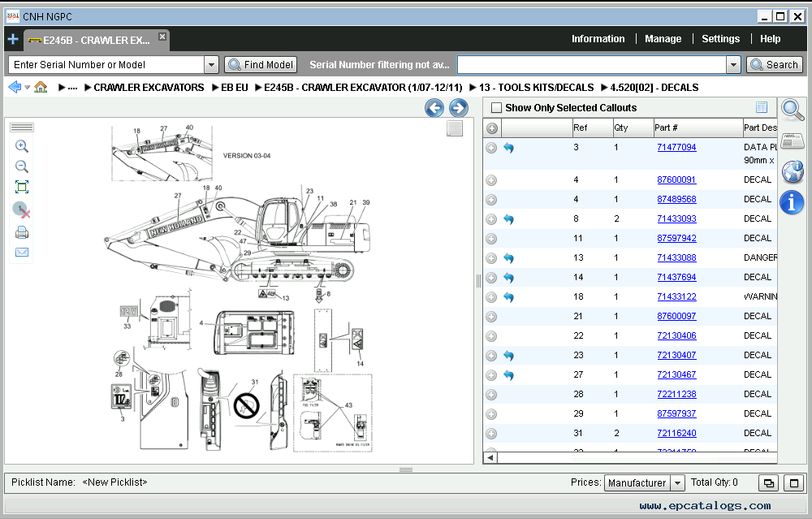Viewport: 812px width, 519px height.
Task: Click the add-all plus icon in table header
Action: coord(492,128)
